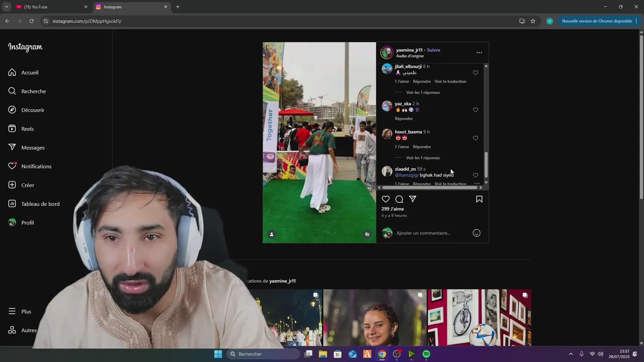Open post options three-dot menu
Viewport: 644px width, 362px height.
tap(479, 53)
